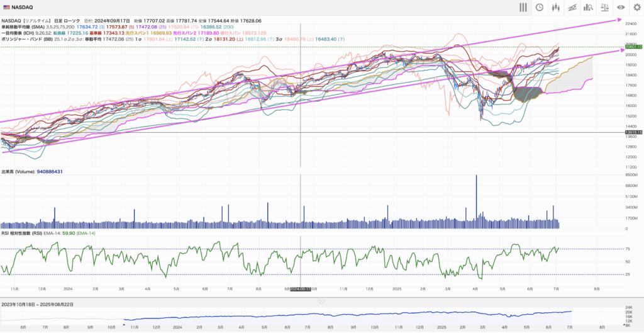
Task: Click the 出来高 (Volume) panel label
Action: coord(18,171)
